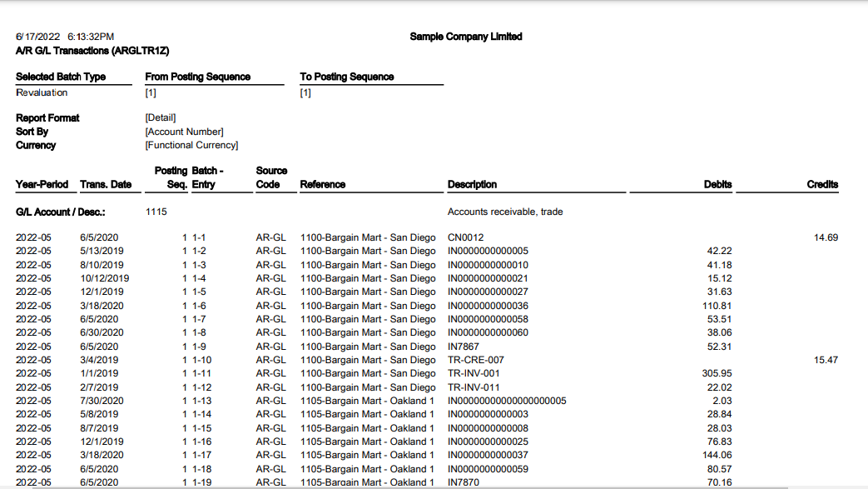Select the credit amount 14.69
The height and width of the screenshot is (489, 868).
point(826,237)
